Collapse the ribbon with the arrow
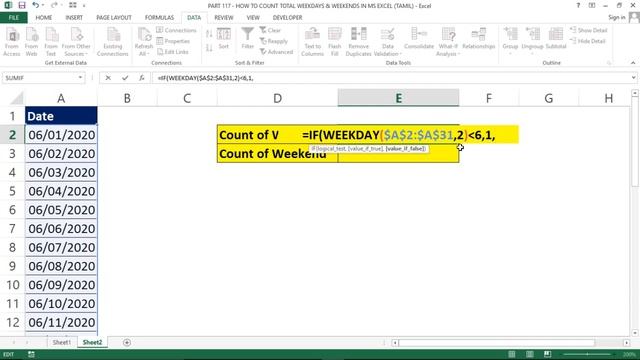Image resolution: width=640 pixels, height=360 pixels. pos(633,63)
